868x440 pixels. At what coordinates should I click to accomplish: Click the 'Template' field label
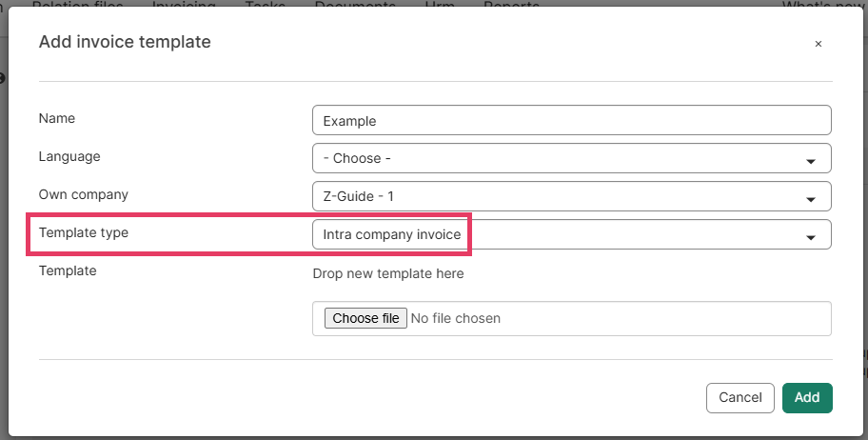68,270
